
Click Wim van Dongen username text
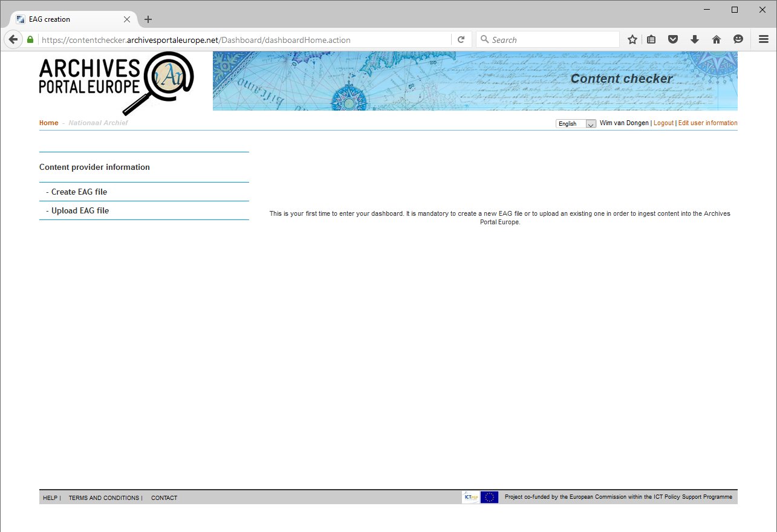click(x=624, y=123)
